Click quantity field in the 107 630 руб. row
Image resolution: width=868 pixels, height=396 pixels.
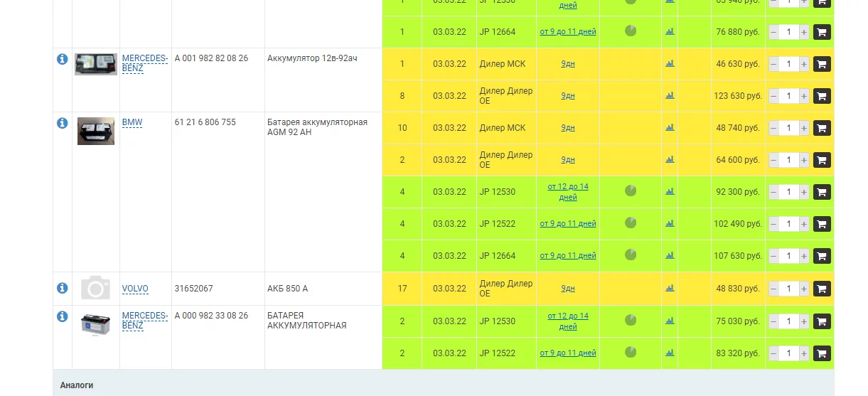click(x=789, y=256)
